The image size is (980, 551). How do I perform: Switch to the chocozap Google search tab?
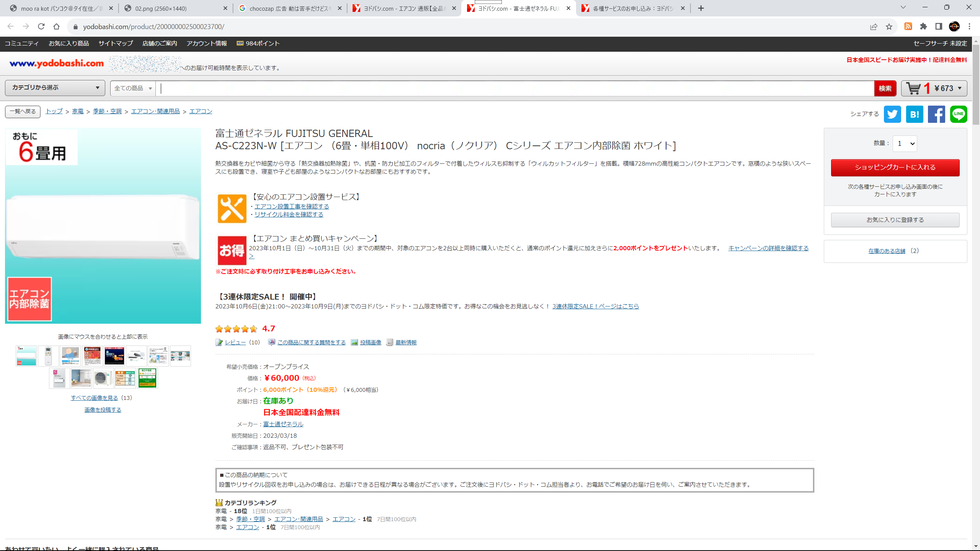pos(290,8)
